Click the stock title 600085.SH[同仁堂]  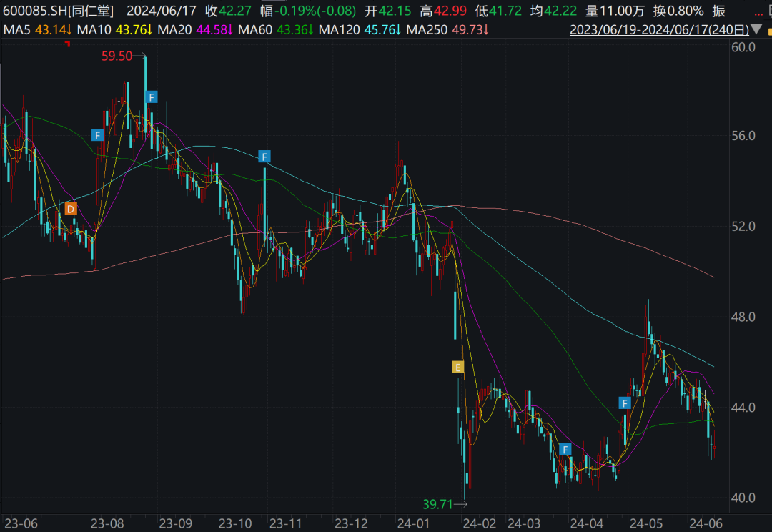59,11
